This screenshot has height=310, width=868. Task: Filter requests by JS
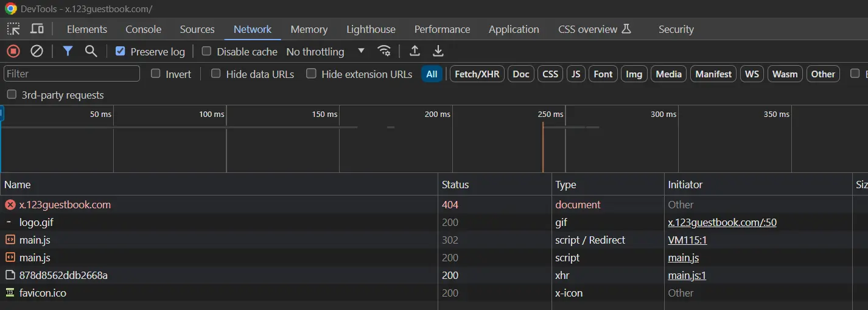576,74
